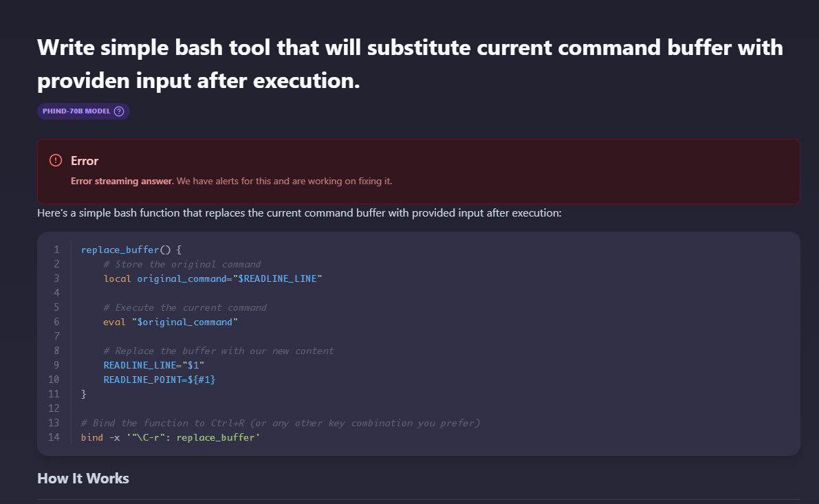Image resolution: width=819 pixels, height=504 pixels.
Task: Click line number 14 in the code gutter
Action: pos(54,437)
